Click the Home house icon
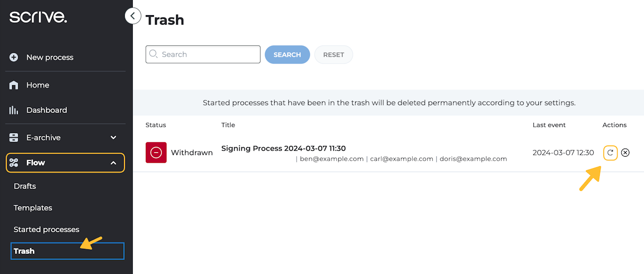 (14, 85)
